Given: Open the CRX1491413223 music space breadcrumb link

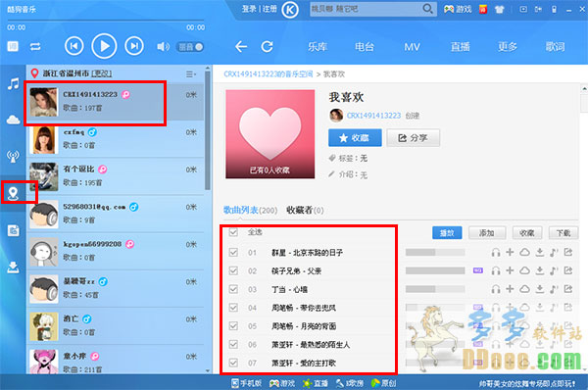Looking at the screenshot, I should (x=269, y=73).
